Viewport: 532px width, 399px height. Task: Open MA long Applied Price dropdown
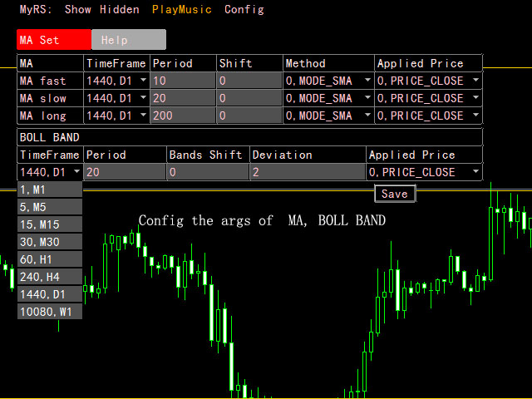point(428,116)
